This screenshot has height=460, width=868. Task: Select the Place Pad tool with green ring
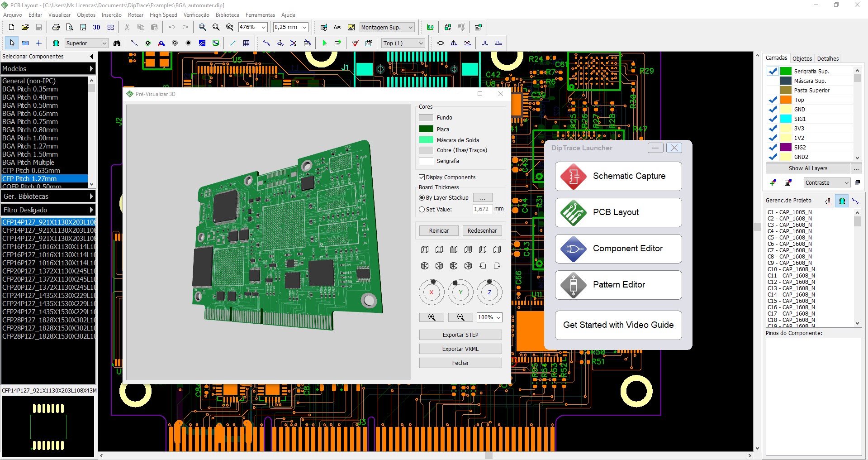click(148, 43)
